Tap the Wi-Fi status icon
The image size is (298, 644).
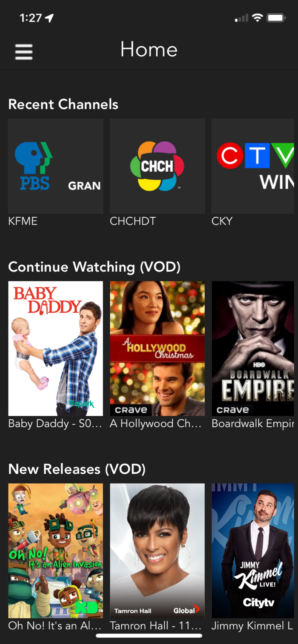257,18
